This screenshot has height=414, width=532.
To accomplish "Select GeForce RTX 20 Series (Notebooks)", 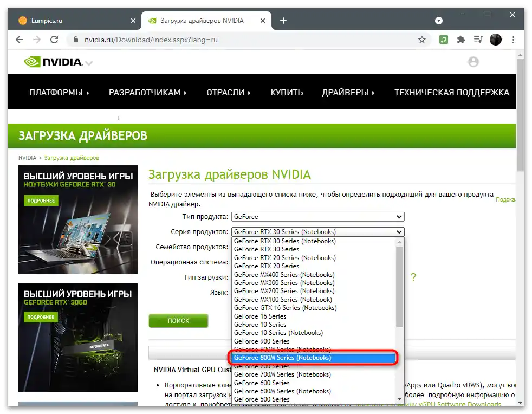I will 314,258.
